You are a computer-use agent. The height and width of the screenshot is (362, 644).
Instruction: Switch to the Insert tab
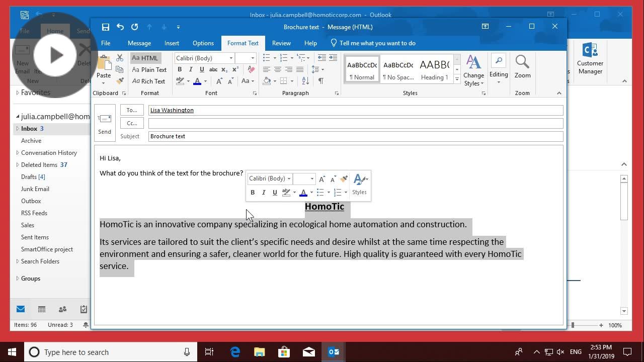pyautogui.click(x=172, y=43)
